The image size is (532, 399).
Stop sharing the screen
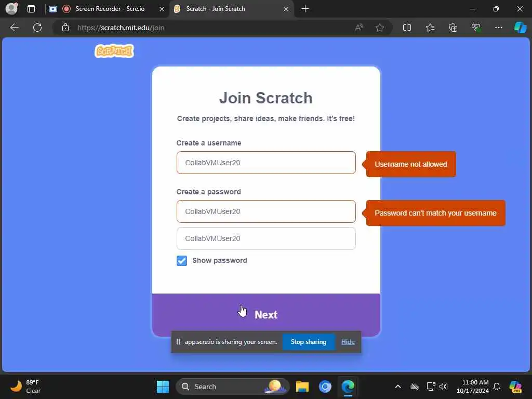[x=309, y=342]
